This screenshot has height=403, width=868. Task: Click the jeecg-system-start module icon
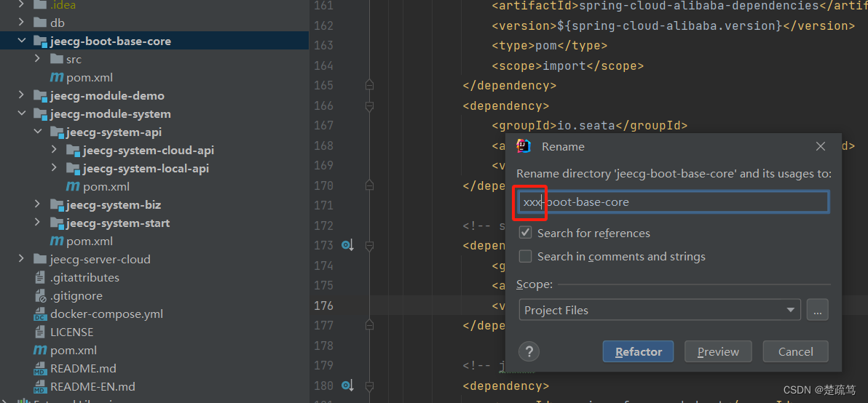click(x=57, y=223)
